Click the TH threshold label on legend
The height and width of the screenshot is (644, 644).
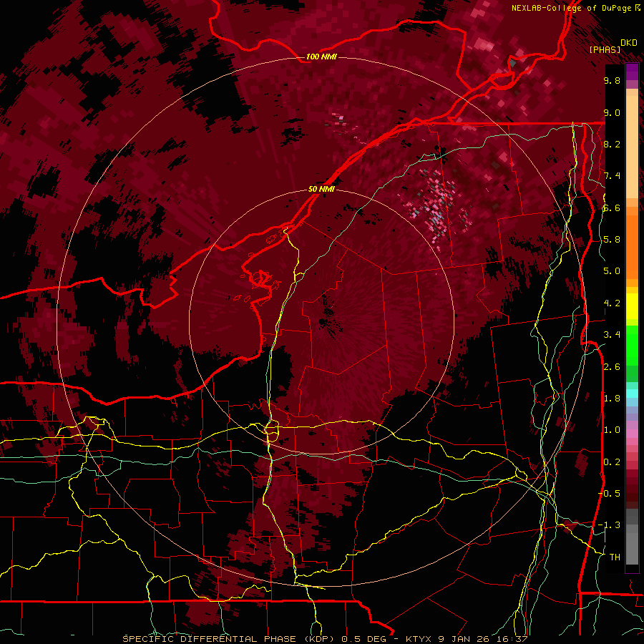(x=615, y=557)
